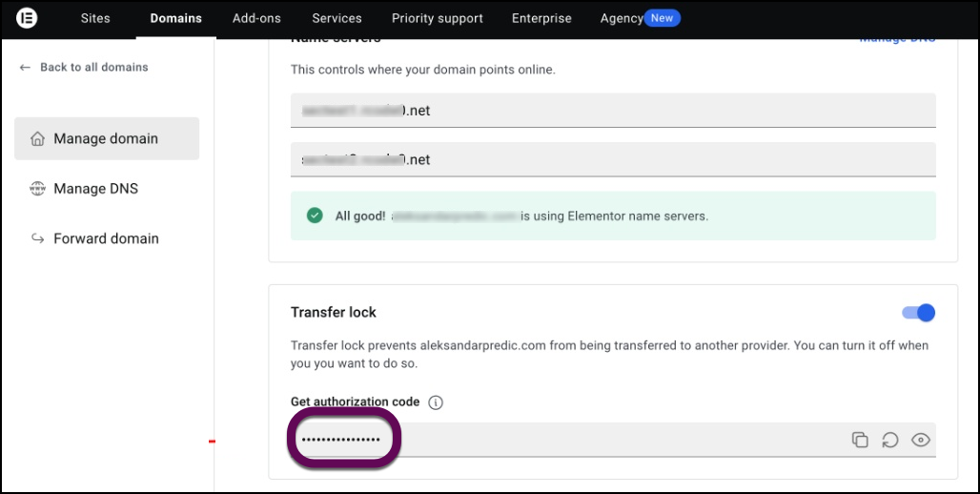Screen dimensions: 980x494
Task: Regenerate the authorization code
Action: (x=890, y=441)
